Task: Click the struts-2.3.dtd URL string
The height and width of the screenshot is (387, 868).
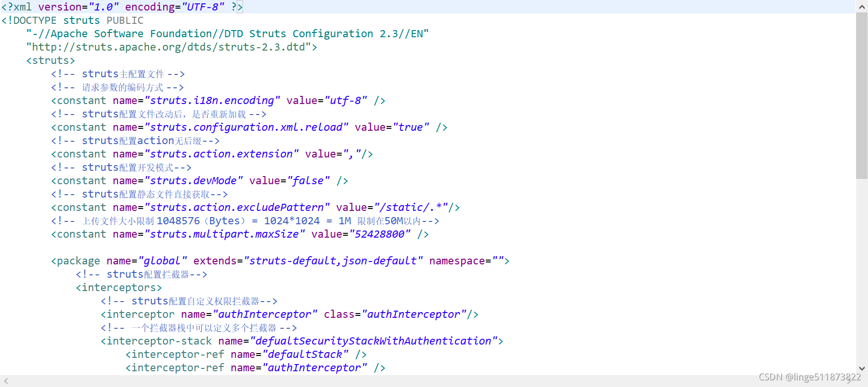Action: coord(169,47)
